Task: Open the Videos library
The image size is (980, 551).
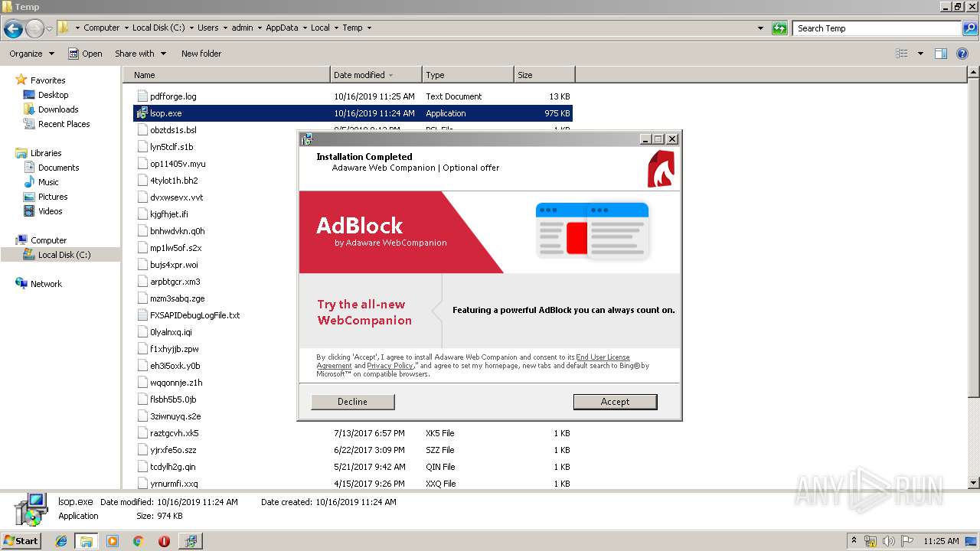Action: (50, 211)
